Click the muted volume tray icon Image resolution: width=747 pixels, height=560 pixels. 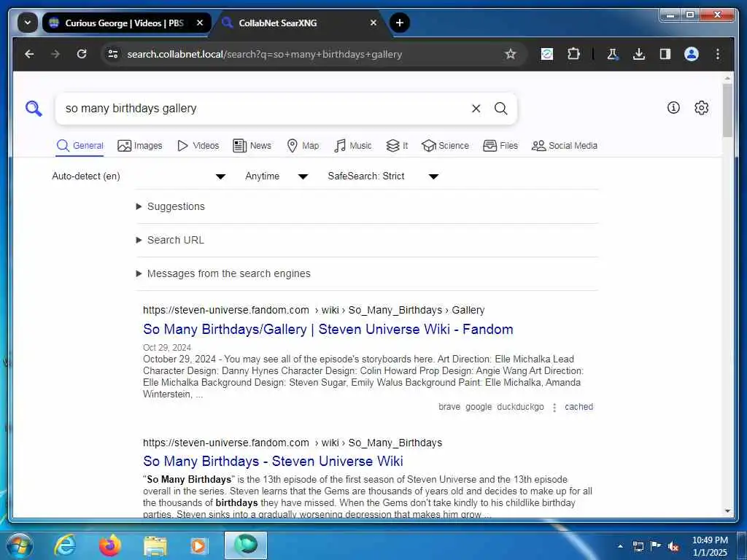[673, 546]
